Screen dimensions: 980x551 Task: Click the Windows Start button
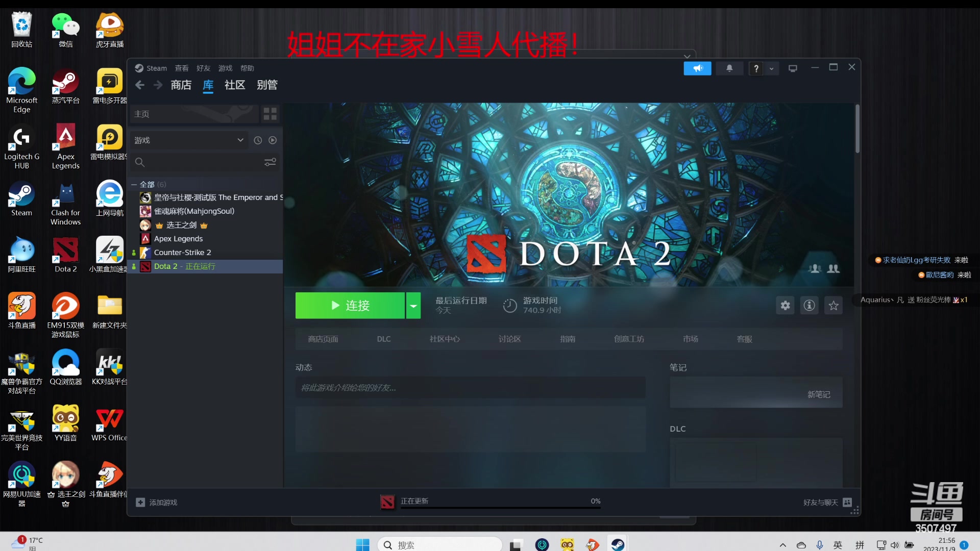tap(362, 545)
